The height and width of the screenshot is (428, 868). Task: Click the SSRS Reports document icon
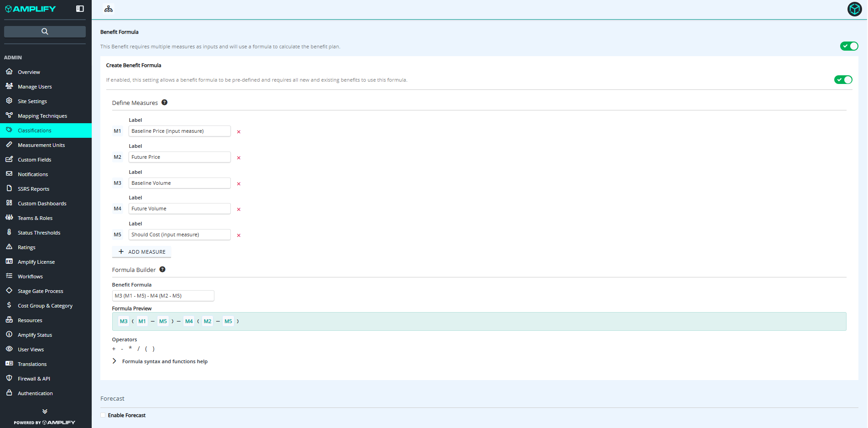9,188
